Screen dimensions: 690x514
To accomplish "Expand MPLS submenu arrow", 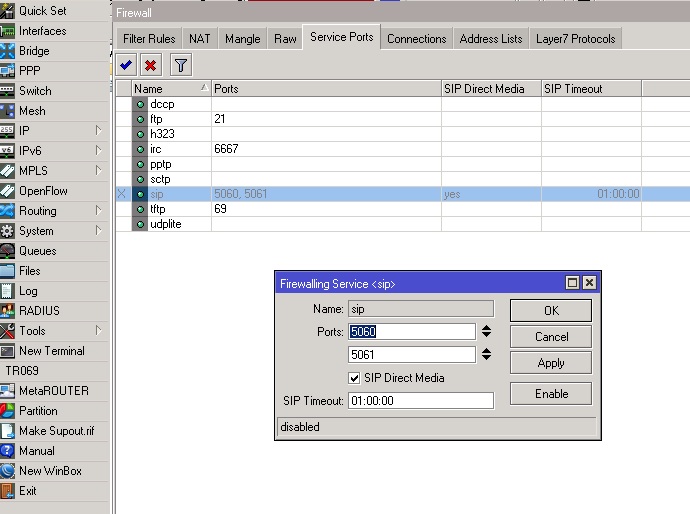I will 99,170.
